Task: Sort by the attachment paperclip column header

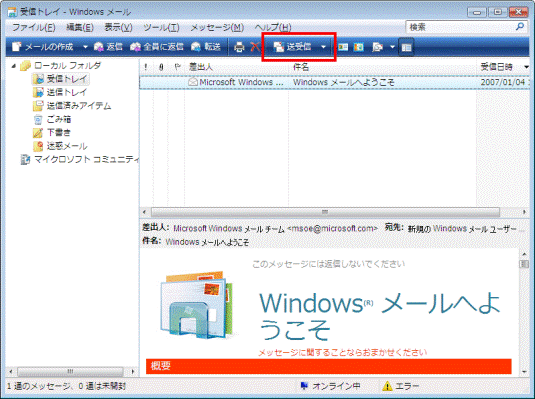Action: click(x=161, y=67)
